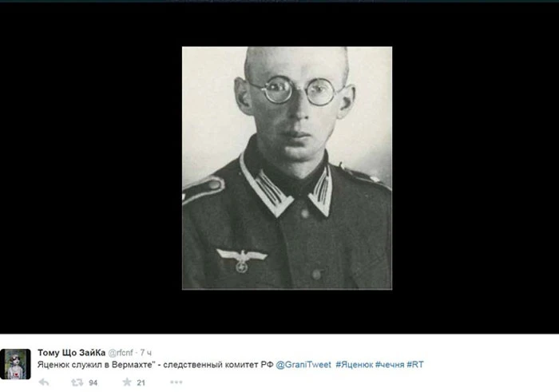Open more options via three-dots icon
Image resolution: width=559 pixels, height=392 pixels.
coord(176,382)
